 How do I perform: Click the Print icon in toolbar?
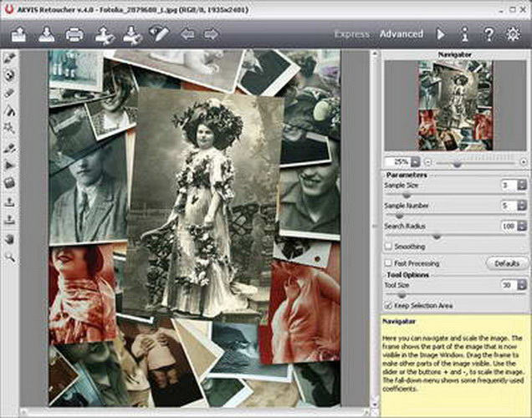(74, 34)
